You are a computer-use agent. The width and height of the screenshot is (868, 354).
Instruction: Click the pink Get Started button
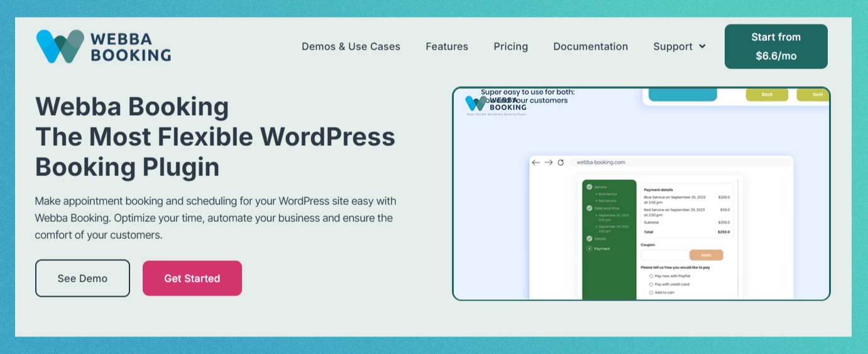tap(192, 278)
